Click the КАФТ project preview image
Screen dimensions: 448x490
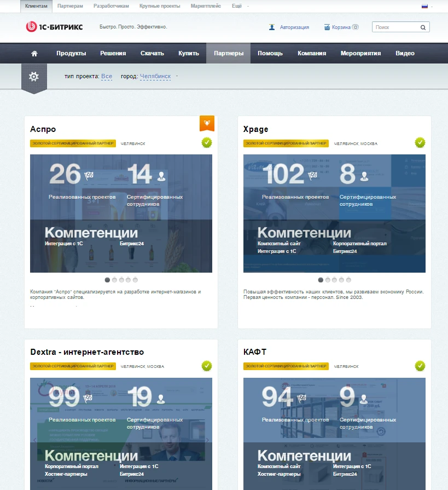click(x=334, y=434)
